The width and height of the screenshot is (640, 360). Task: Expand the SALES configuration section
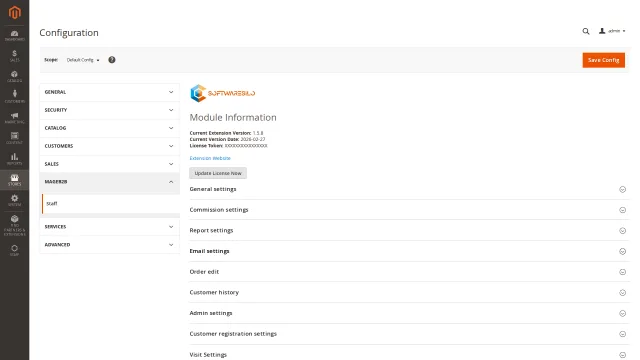click(x=109, y=164)
